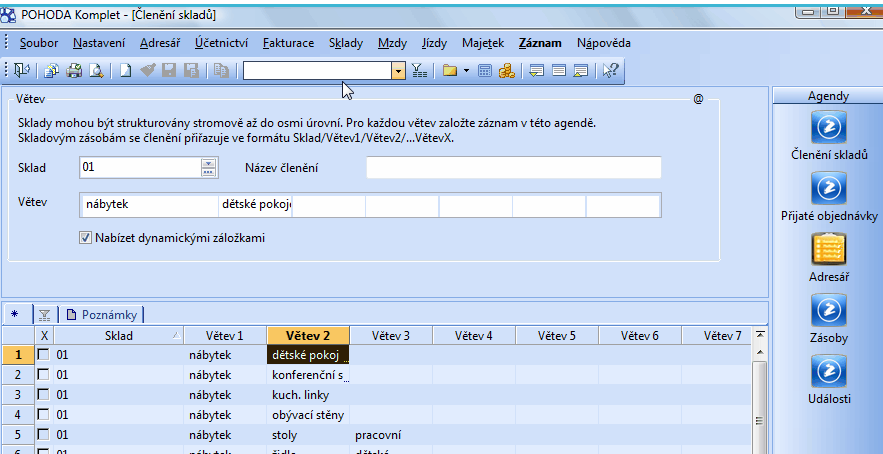
Task: Select the asterisk tab
Action: [x=15, y=314]
